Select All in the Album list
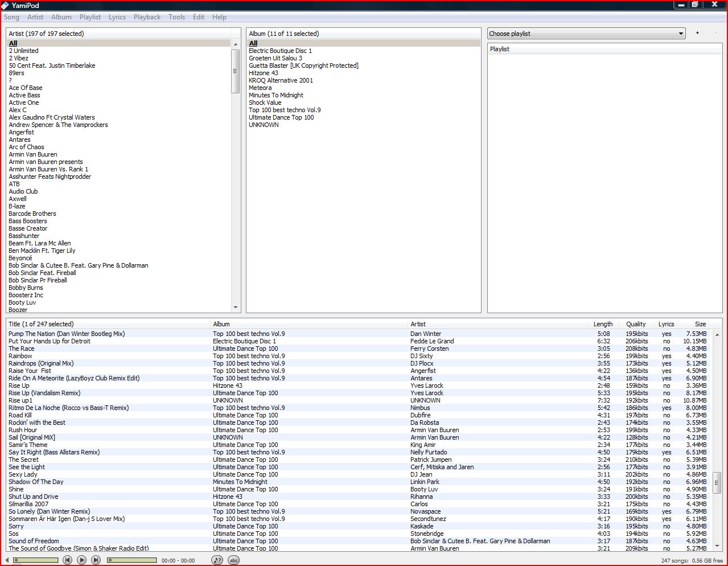 363,43
